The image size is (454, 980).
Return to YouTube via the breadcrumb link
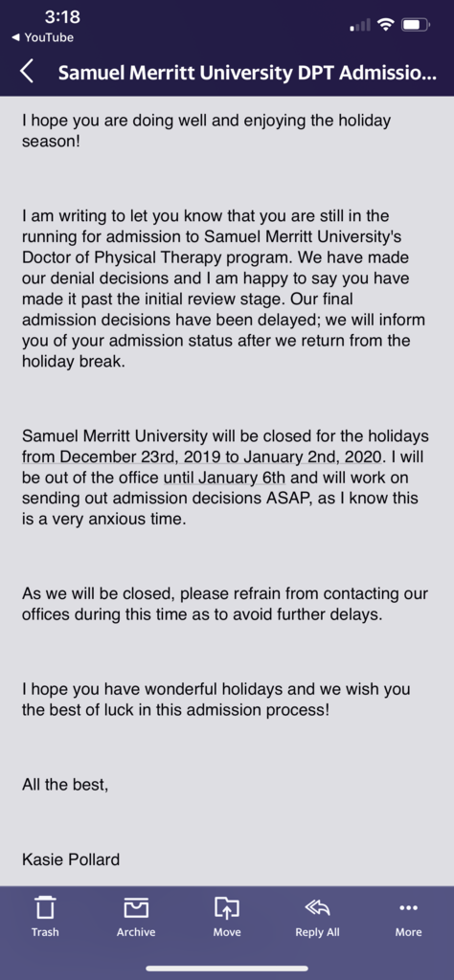42,37
